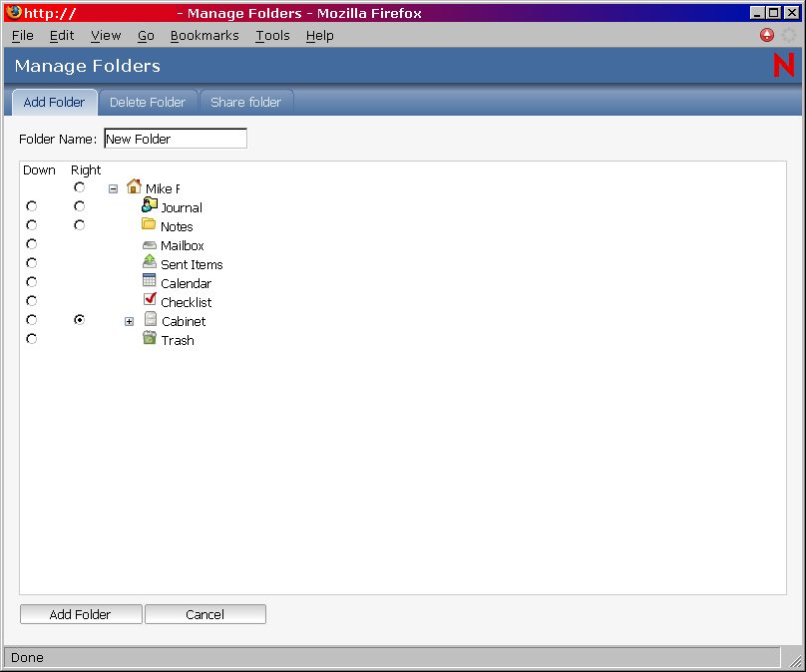Select the Down radio for Mailbox

click(x=31, y=244)
